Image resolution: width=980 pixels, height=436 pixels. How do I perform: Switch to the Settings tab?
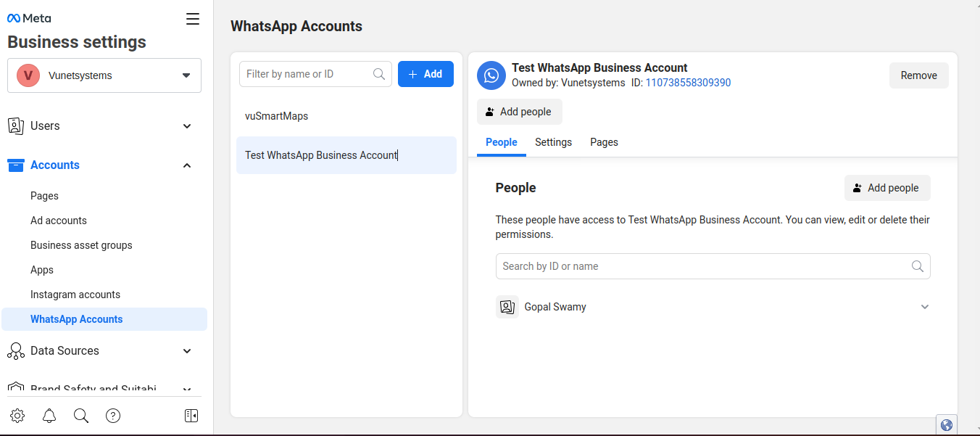tap(553, 142)
